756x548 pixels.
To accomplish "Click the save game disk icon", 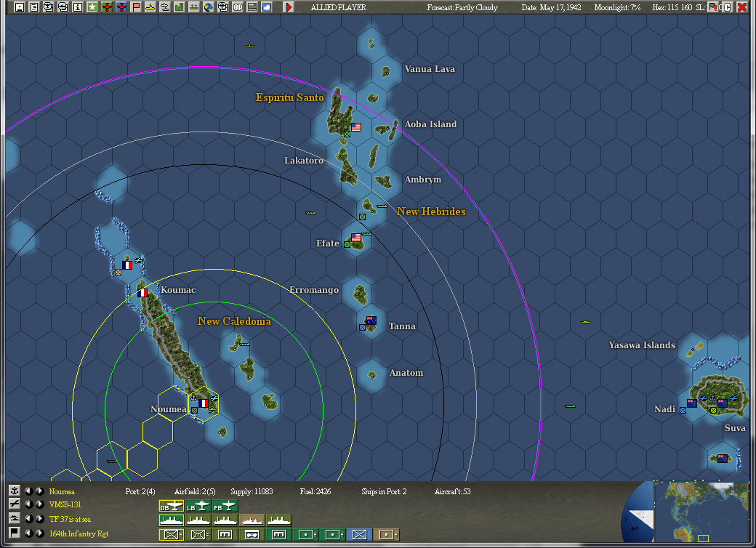I will (x=20, y=7).
